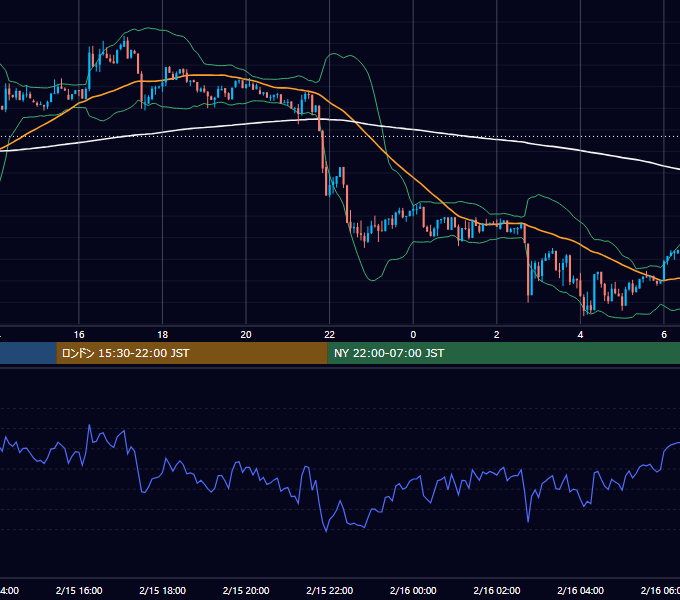Click the 2/16 00:00 date label
680x600 pixels.
click(x=413, y=590)
